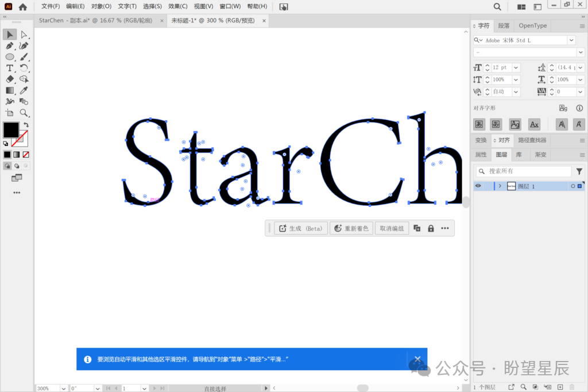Screen dimensions: 588x392
Task: Toggle target circle of 图层 1
Action: pyautogui.click(x=572, y=186)
